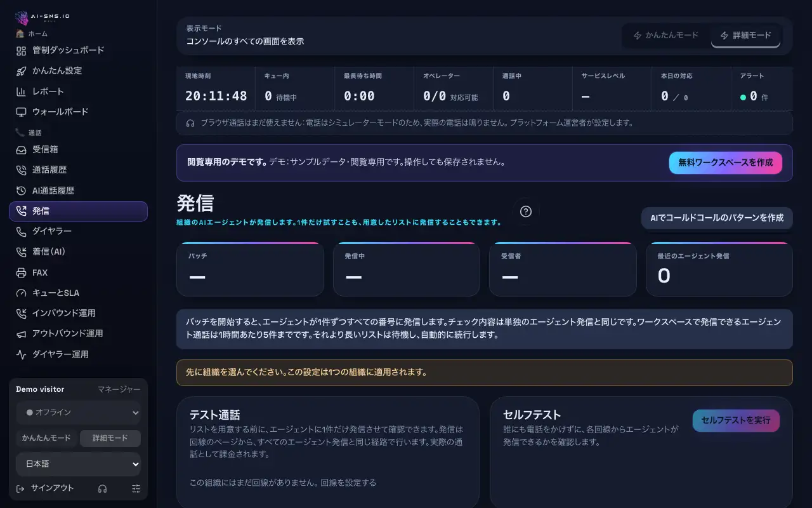Click AIでコールドコールのパターンを作成 button
Viewport: 812px width, 508px height.
(717, 218)
